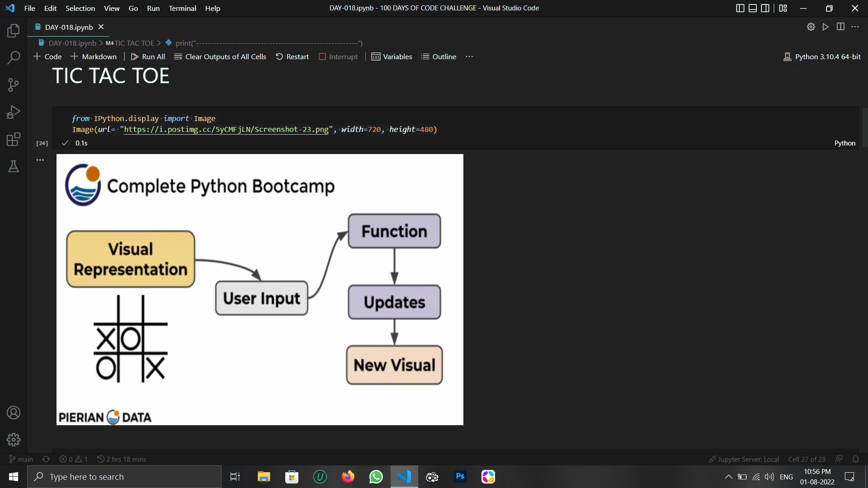Open the Variables panel
The width and height of the screenshot is (868, 488).
click(x=392, y=56)
